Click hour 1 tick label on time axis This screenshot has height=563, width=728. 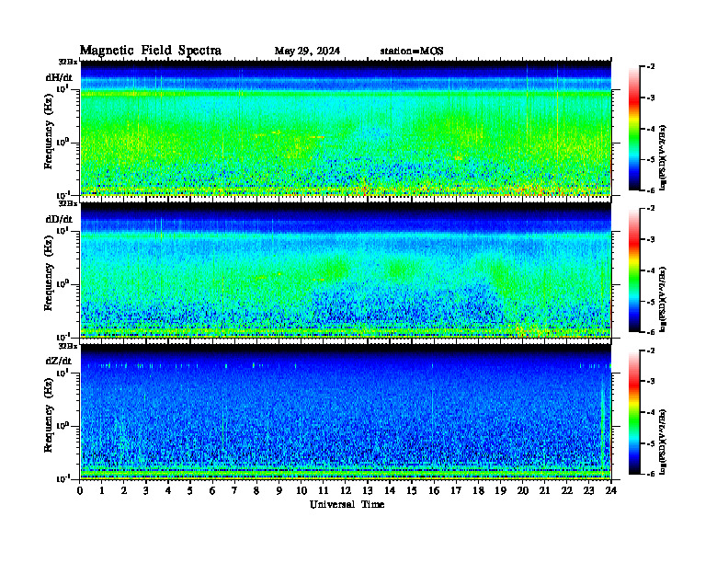click(x=102, y=491)
